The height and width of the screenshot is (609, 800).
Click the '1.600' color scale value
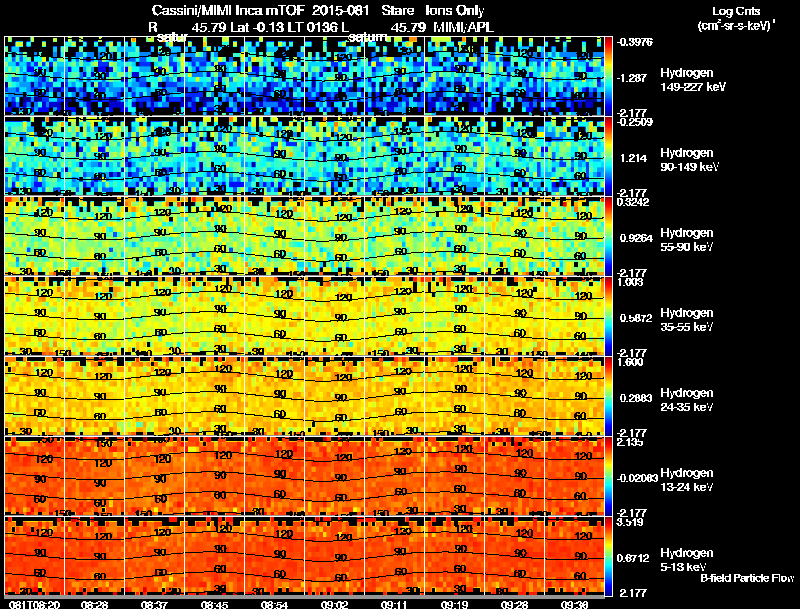tap(630, 362)
